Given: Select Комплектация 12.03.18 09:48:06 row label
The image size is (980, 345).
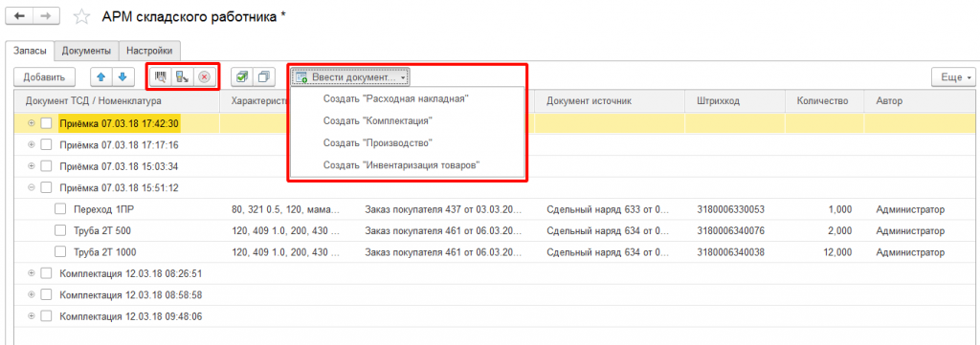Looking at the screenshot, I should (x=130, y=316).
